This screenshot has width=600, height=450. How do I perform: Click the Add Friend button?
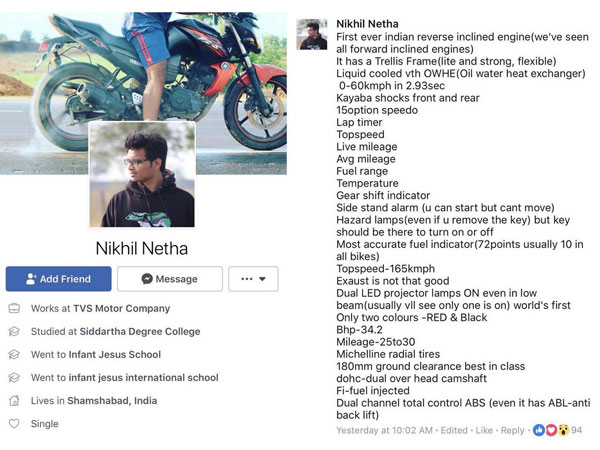pos(58,279)
